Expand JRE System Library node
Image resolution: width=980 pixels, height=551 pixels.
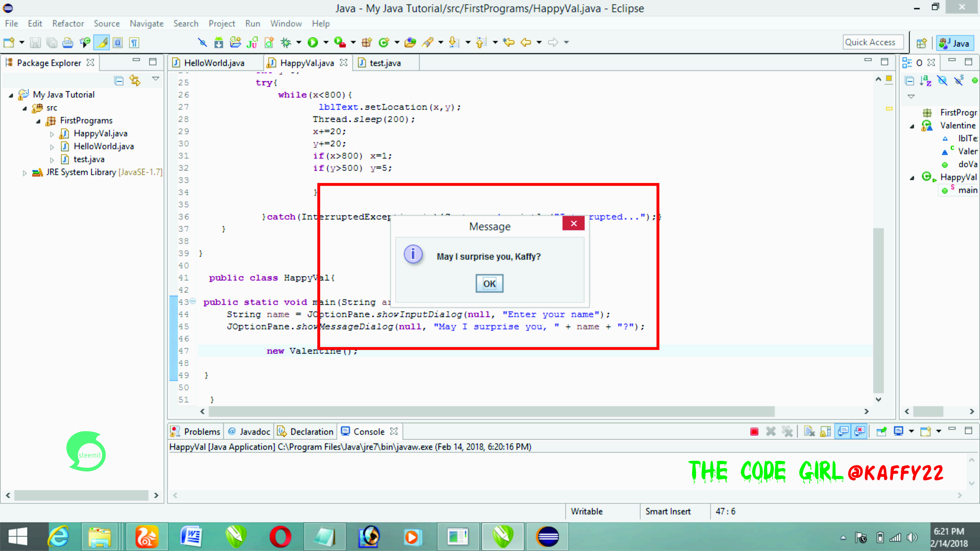(25, 173)
